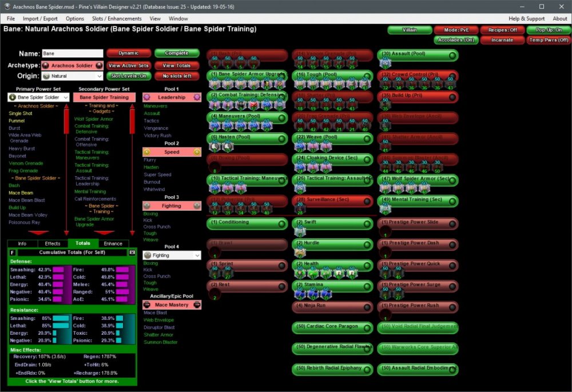Click right arrow icon beside Speed pool
Screen dimensions: 572x392
coord(197,152)
